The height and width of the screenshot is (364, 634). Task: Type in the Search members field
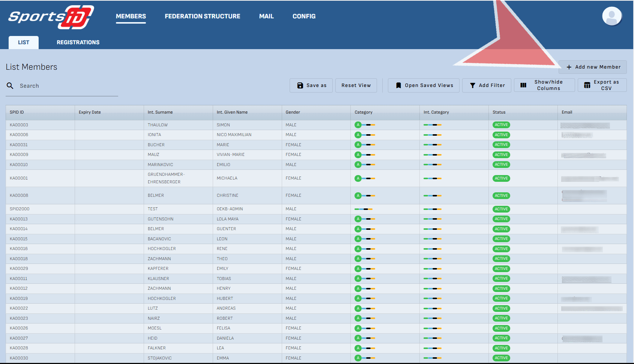[x=68, y=86]
